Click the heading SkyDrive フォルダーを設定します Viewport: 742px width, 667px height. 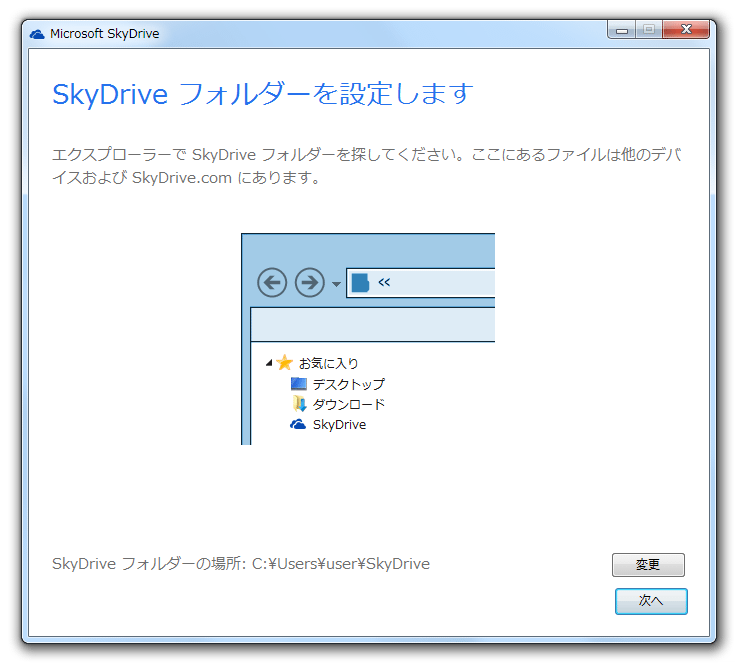pos(263,94)
